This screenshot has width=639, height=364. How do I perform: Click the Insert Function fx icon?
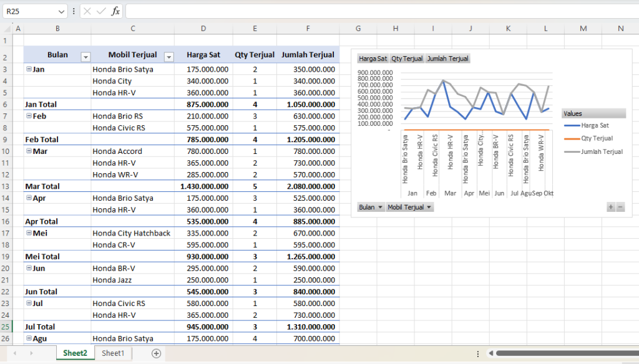[115, 11]
